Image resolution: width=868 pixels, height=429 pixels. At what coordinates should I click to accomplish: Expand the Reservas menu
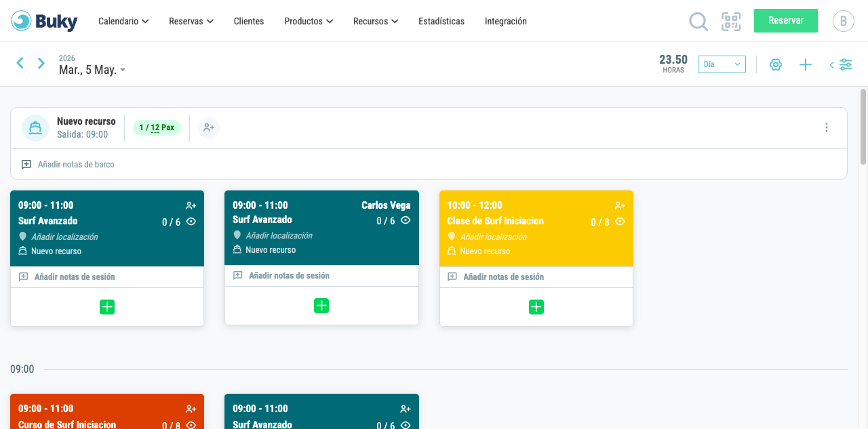191,21
